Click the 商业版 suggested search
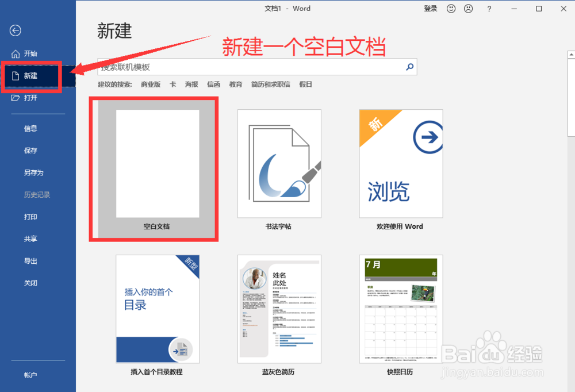This screenshot has height=392, width=575. click(151, 84)
